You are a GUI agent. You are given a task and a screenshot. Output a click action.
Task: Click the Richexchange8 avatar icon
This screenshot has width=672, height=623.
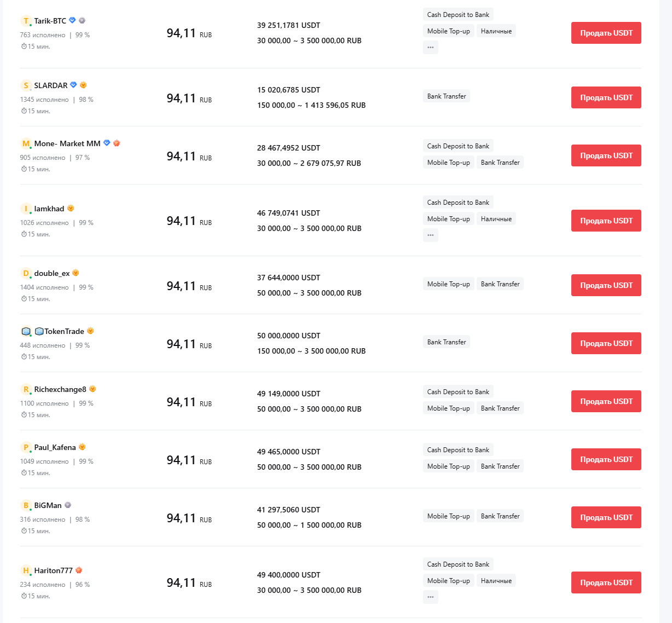[x=26, y=389]
